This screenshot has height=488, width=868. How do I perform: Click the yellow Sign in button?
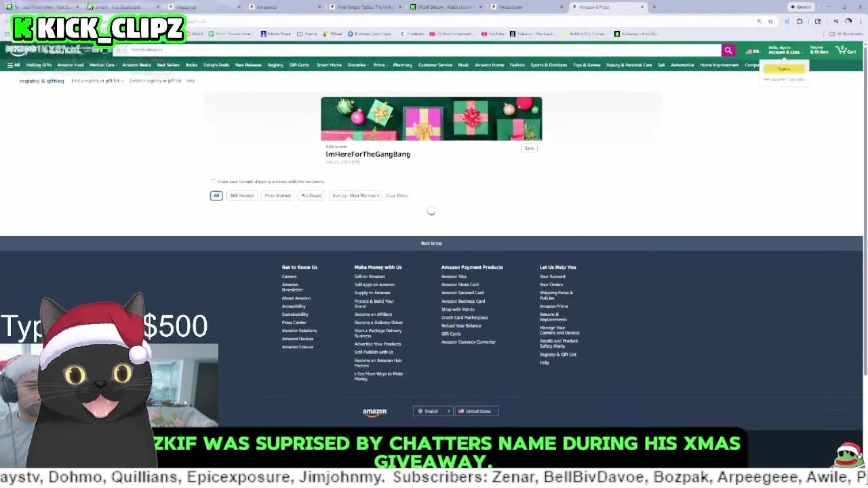784,69
